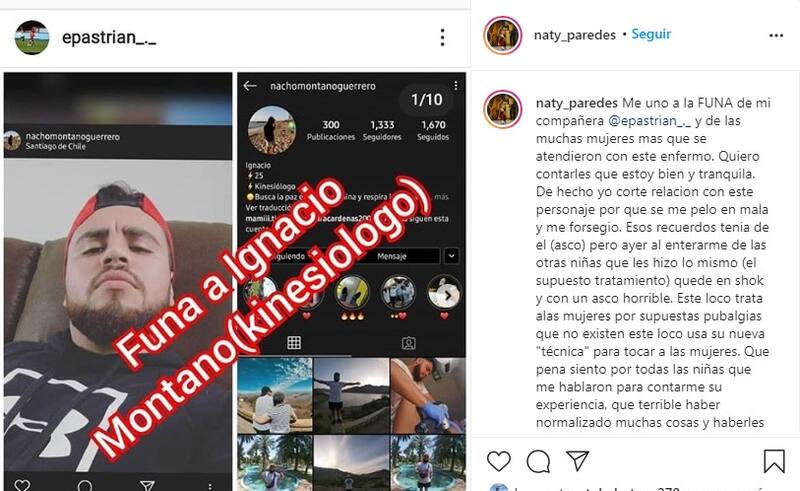Open the epastrian_._ profile picture
This screenshot has width=800, height=491.
[x=32, y=37]
